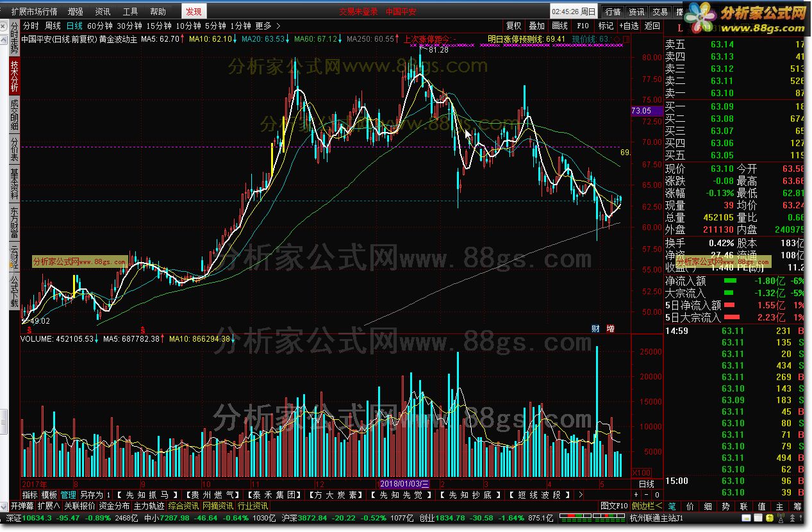Open the 行业资讯 news link

click(x=253, y=506)
